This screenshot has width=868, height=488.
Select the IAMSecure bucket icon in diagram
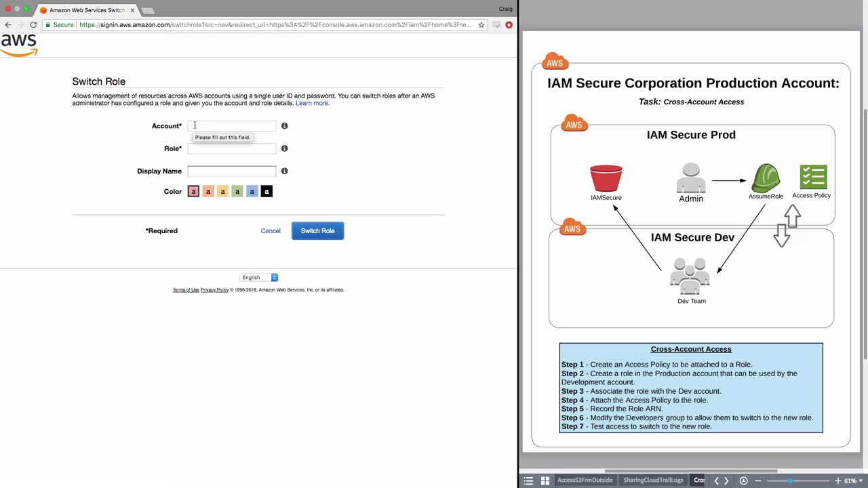(x=606, y=178)
